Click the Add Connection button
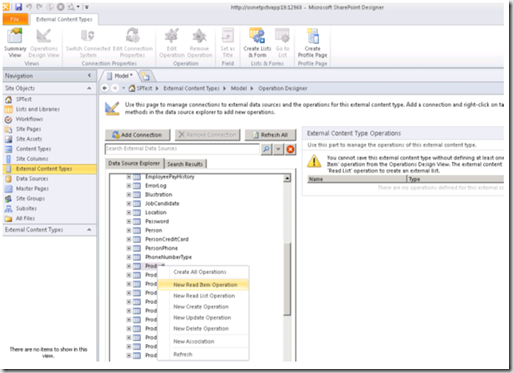Viewport: 513px width, 373px height. pyautogui.click(x=137, y=135)
